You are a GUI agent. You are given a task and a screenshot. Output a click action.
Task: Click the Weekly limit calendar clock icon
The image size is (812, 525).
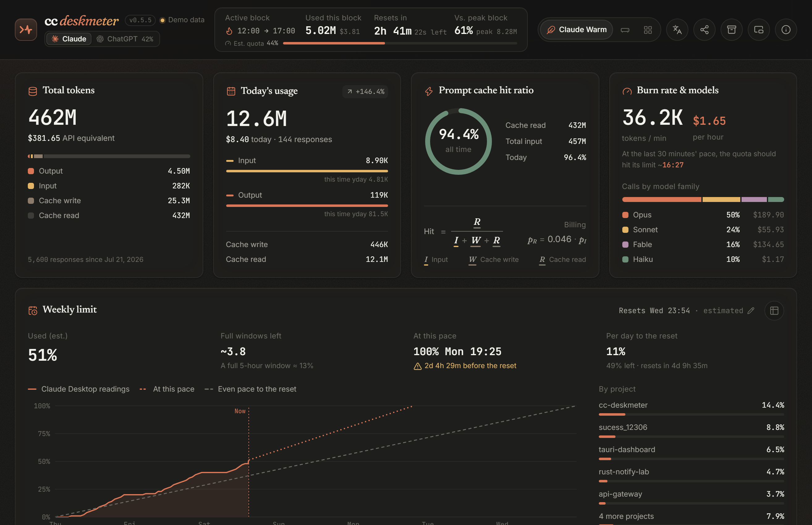tap(33, 311)
